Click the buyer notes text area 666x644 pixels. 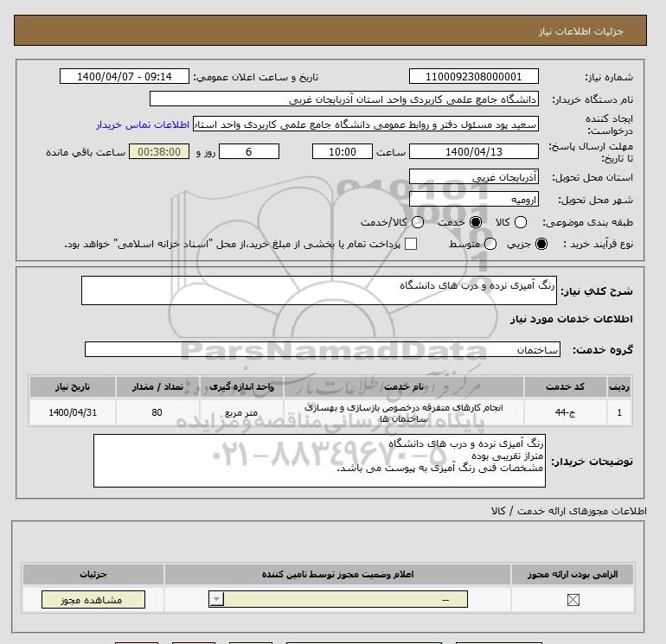tap(319, 461)
